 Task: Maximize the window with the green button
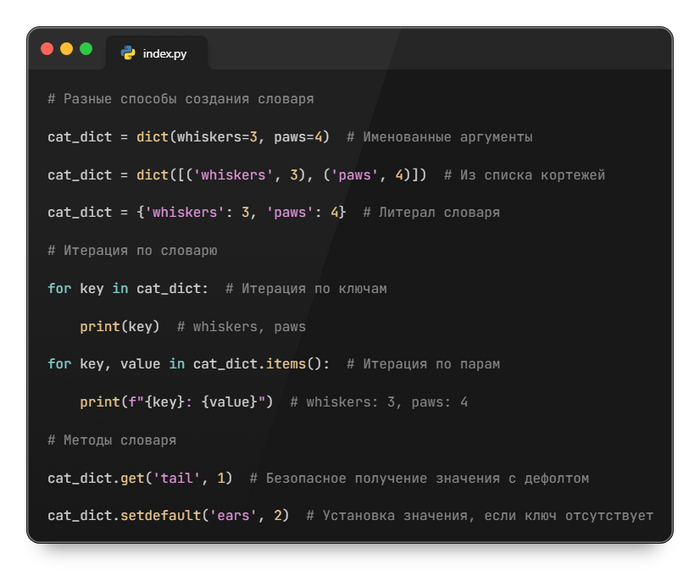pyautogui.click(x=86, y=48)
